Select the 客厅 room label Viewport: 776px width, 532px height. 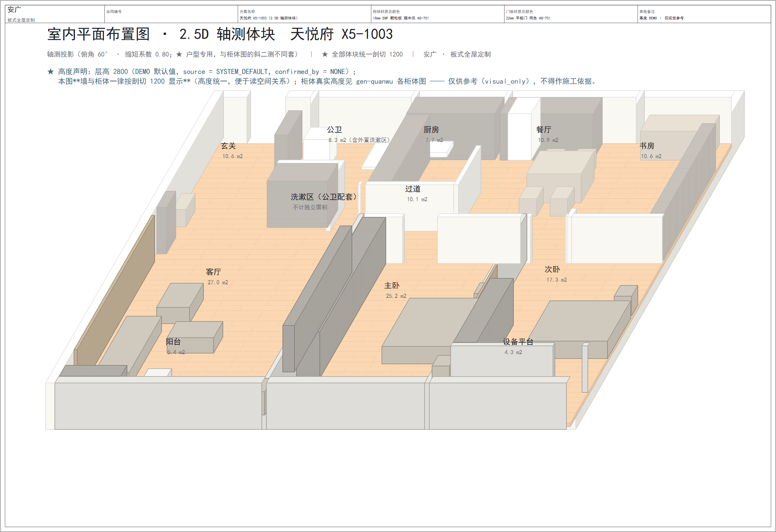(213, 272)
